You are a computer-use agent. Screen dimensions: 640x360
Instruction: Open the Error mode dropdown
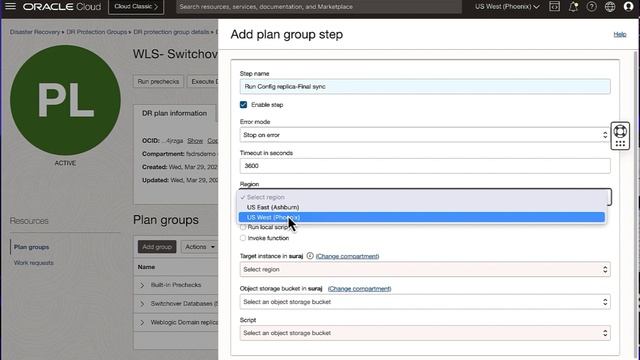coord(425,135)
